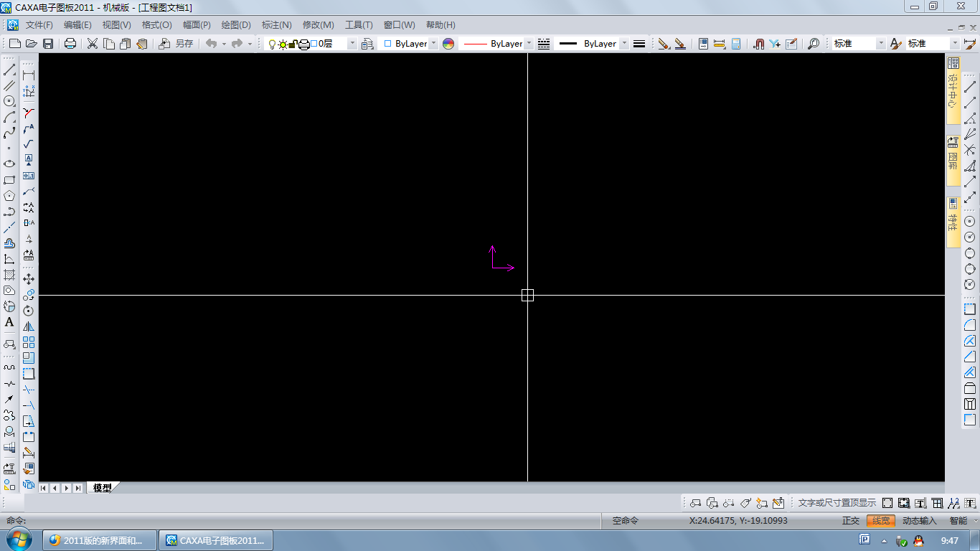Open the 标注(N) menu
The width and height of the screenshot is (980, 551).
pyautogui.click(x=276, y=25)
